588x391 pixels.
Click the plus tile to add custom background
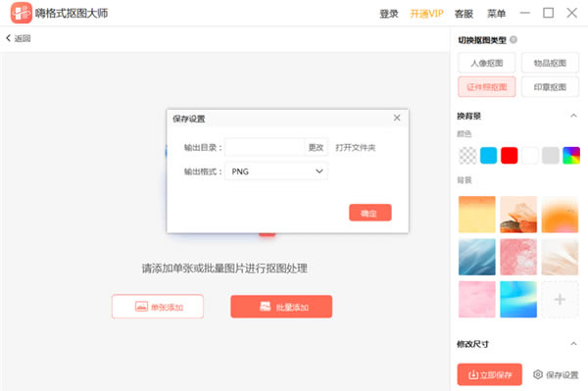coord(560,299)
